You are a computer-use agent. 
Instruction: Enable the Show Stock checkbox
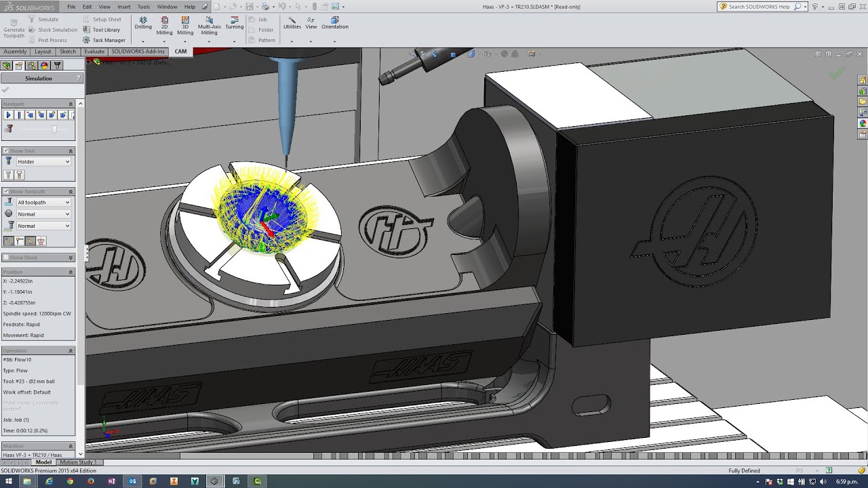coord(6,258)
